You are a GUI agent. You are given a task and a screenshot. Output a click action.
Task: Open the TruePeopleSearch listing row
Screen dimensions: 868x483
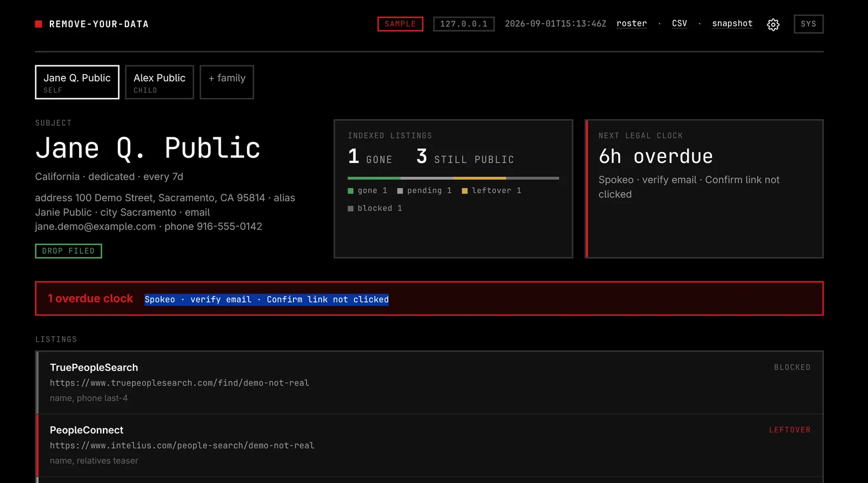coord(430,383)
